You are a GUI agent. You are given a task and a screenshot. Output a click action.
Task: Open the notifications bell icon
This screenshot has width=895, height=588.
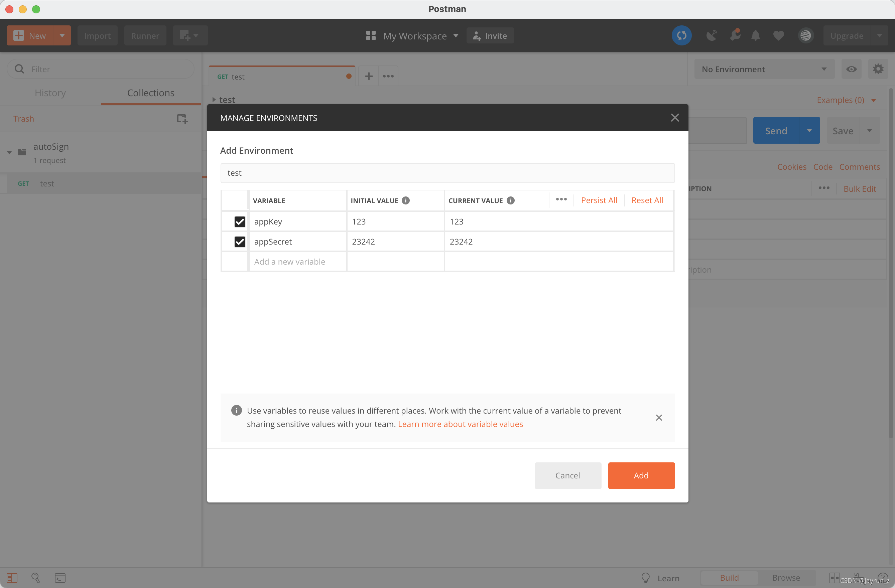click(x=756, y=36)
